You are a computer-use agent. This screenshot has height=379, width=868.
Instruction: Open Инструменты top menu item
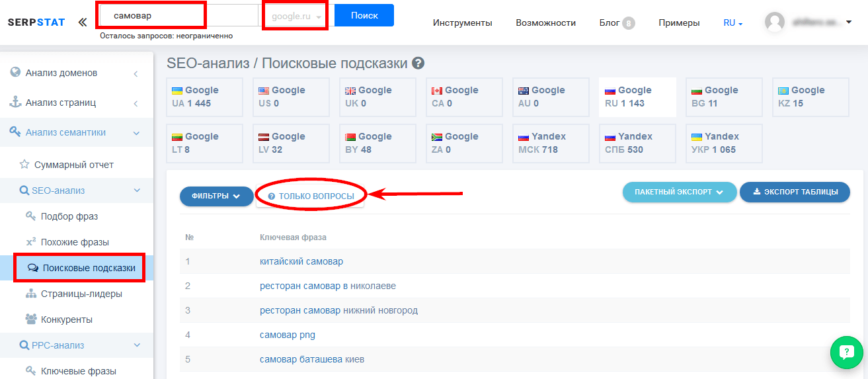[463, 22]
